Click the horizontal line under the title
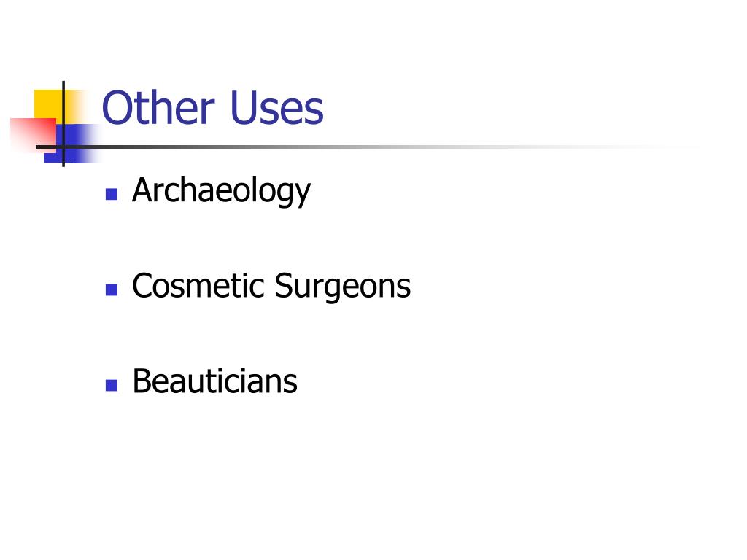 coord(367,147)
